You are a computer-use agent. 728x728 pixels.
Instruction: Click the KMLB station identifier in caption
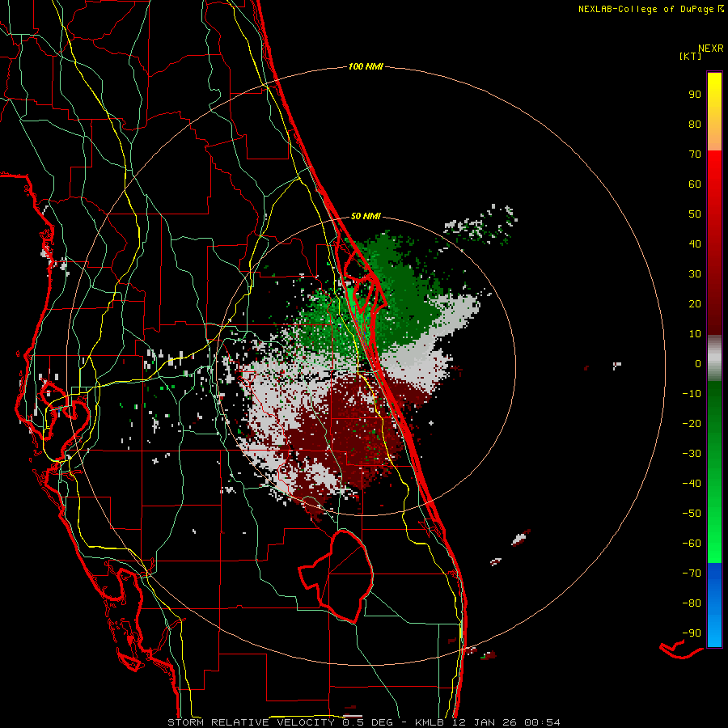(x=430, y=722)
